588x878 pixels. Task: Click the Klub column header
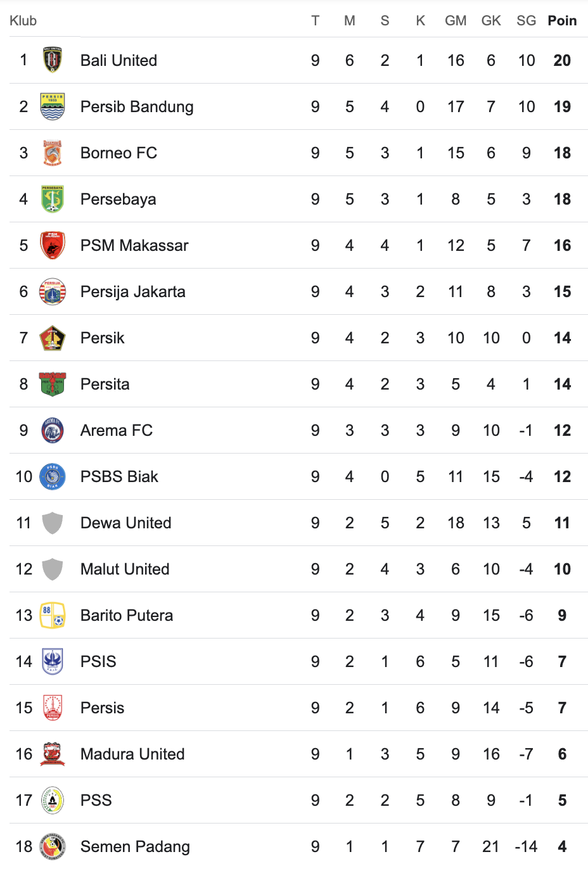click(23, 21)
